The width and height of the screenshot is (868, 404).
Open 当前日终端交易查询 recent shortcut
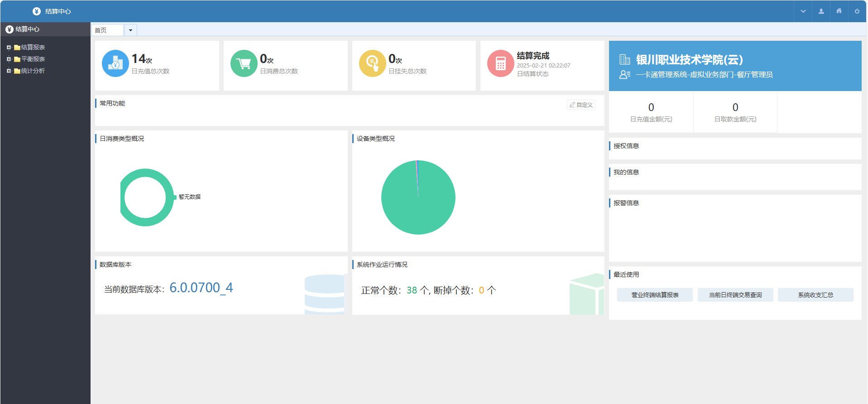click(735, 295)
